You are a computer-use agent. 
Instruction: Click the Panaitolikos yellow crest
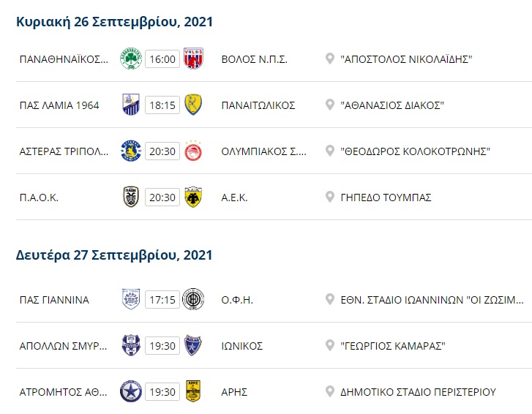tap(193, 105)
